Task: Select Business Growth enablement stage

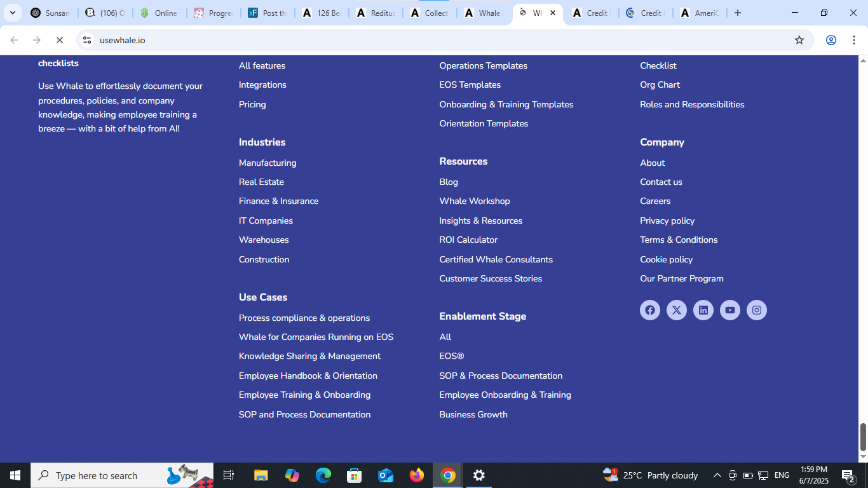Action: click(x=473, y=414)
